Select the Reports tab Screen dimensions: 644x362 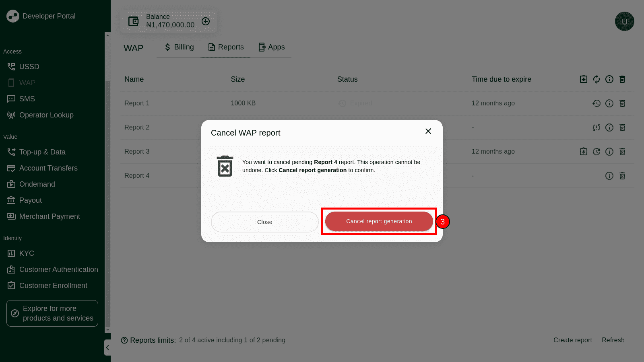click(225, 47)
